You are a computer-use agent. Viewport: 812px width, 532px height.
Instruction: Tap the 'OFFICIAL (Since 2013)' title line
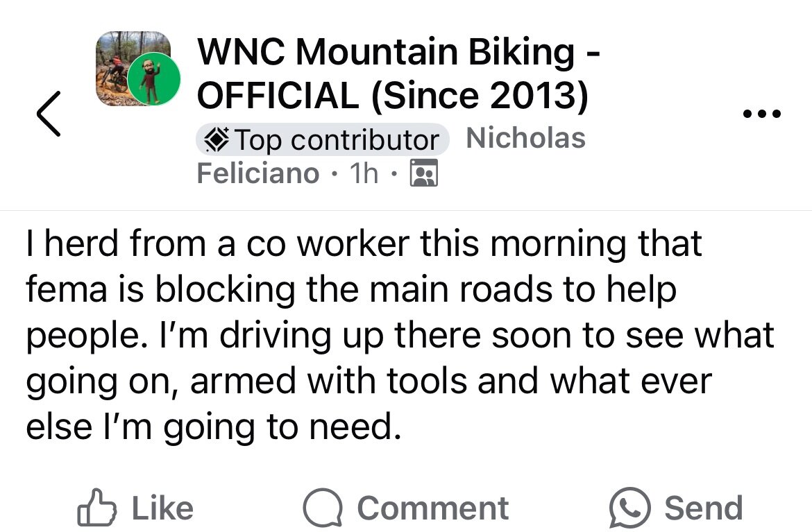pyautogui.click(x=392, y=95)
